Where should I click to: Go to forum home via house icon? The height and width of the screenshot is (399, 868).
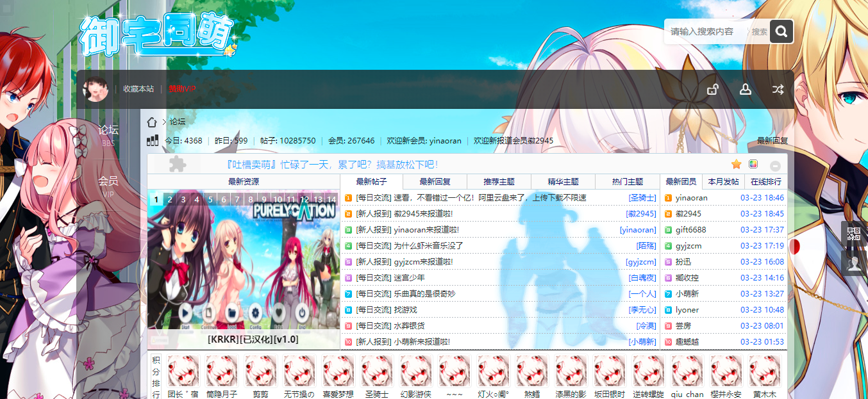click(152, 122)
